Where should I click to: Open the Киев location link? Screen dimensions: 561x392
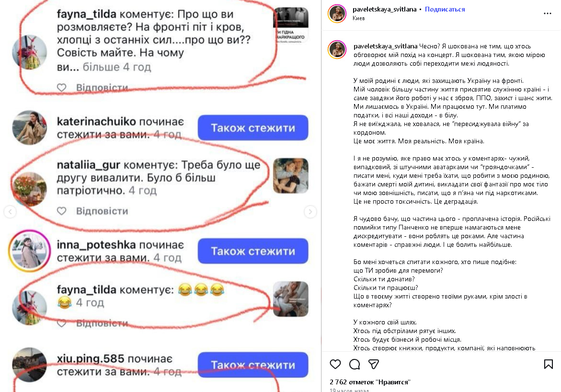tap(358, 18)
